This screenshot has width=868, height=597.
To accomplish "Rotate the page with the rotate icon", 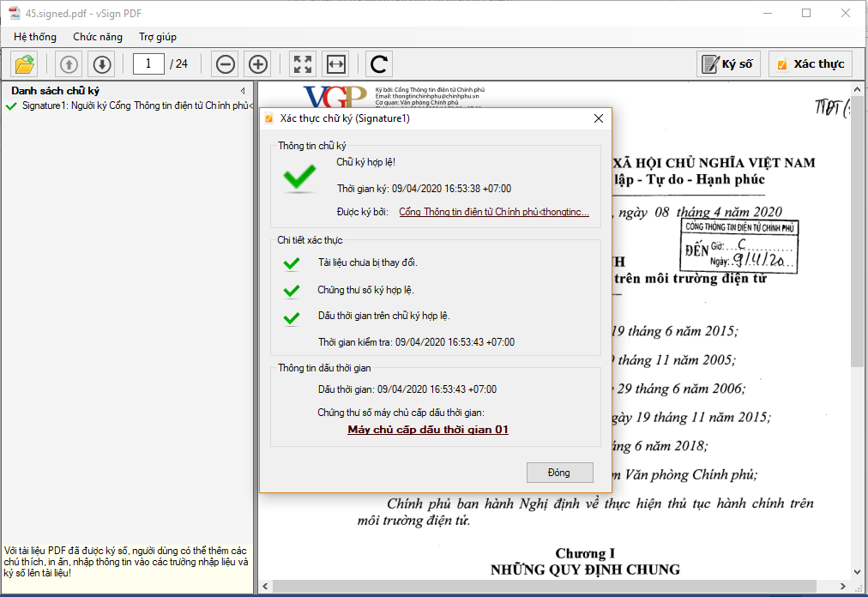I will pyautogui.click(x=379, y=64).
